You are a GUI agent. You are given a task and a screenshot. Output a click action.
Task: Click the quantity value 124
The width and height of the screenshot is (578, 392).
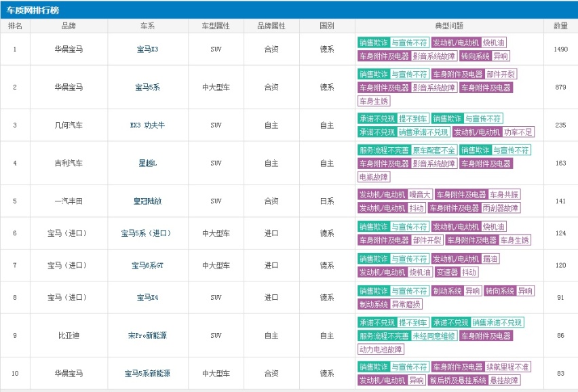click(x=560, y=233)
